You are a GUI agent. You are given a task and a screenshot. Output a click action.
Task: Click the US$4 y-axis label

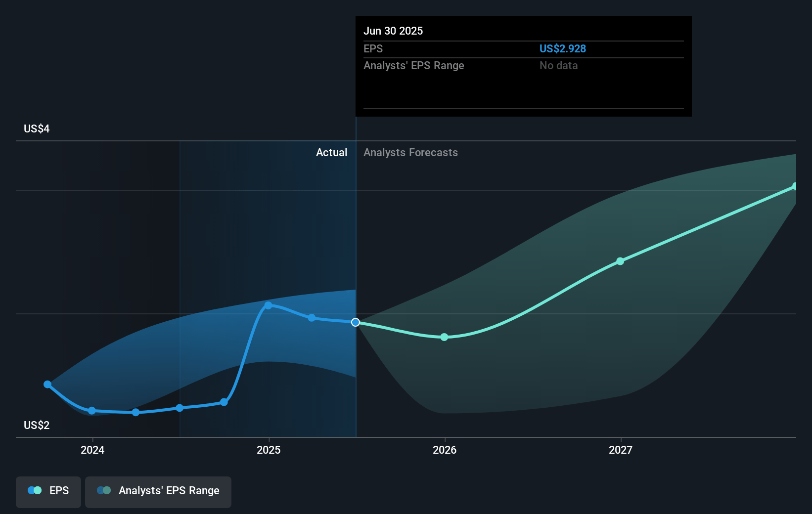(x=37, y=128)
